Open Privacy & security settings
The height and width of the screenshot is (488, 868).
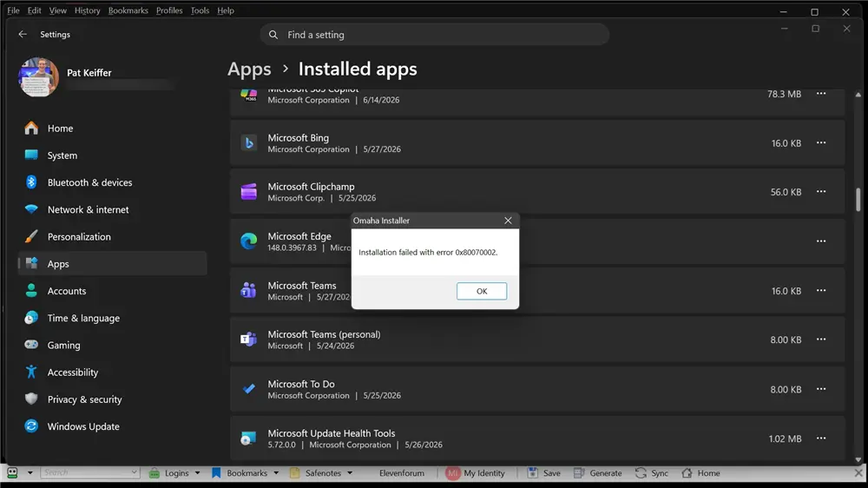pyautogui.click(x=112, y=399)
